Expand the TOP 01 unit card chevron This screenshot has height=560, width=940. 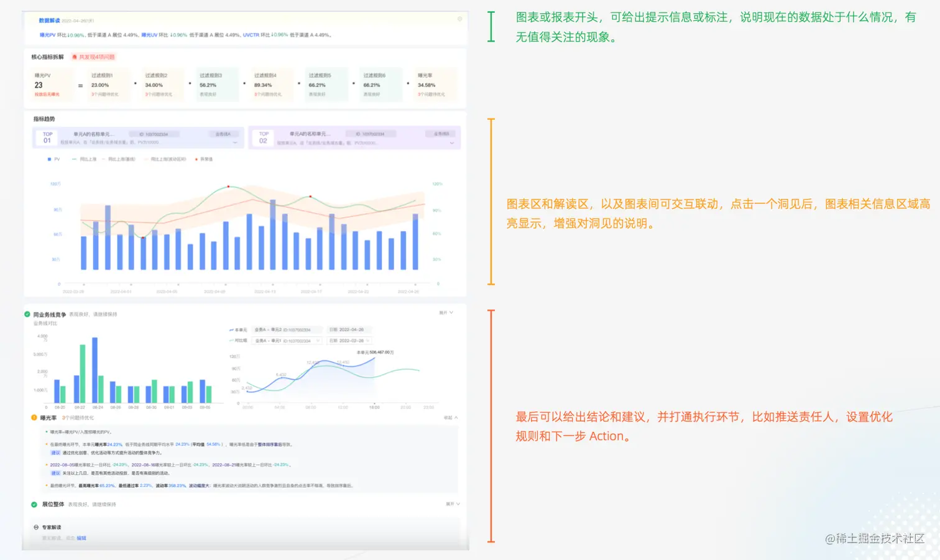point(235,143)
